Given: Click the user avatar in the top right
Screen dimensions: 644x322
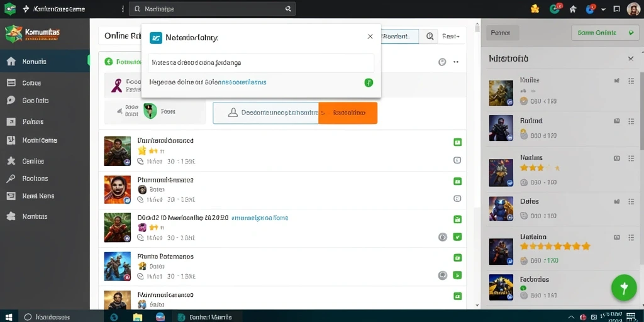Looking at the screenshot, I should click(x=633, y=9).
